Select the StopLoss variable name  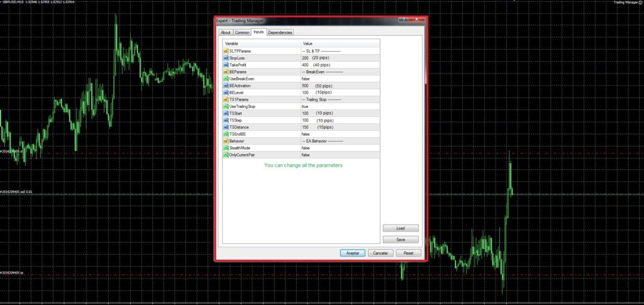(x=237, y=58)
